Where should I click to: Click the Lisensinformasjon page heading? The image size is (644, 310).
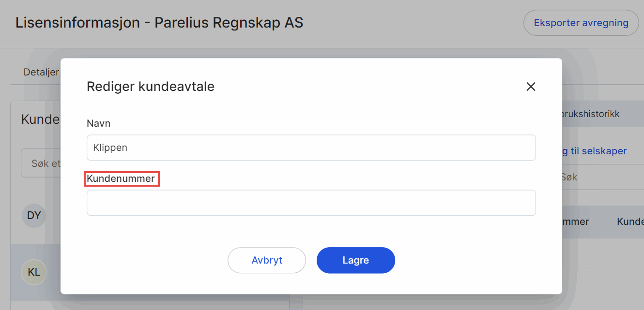tap(159, 23)
